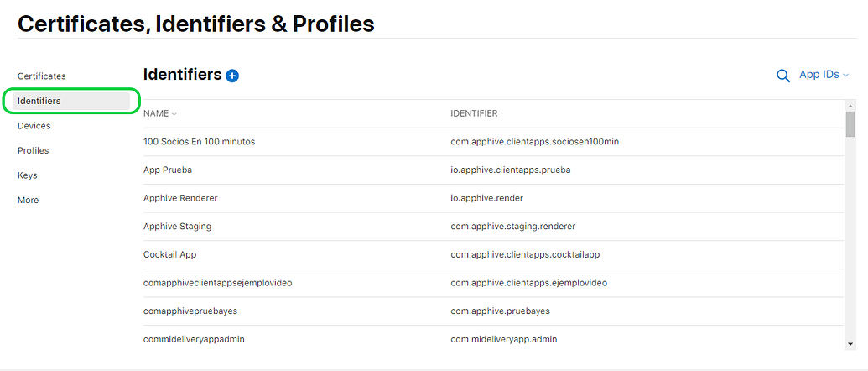Click scrollbar down arrow

point(851,344)
